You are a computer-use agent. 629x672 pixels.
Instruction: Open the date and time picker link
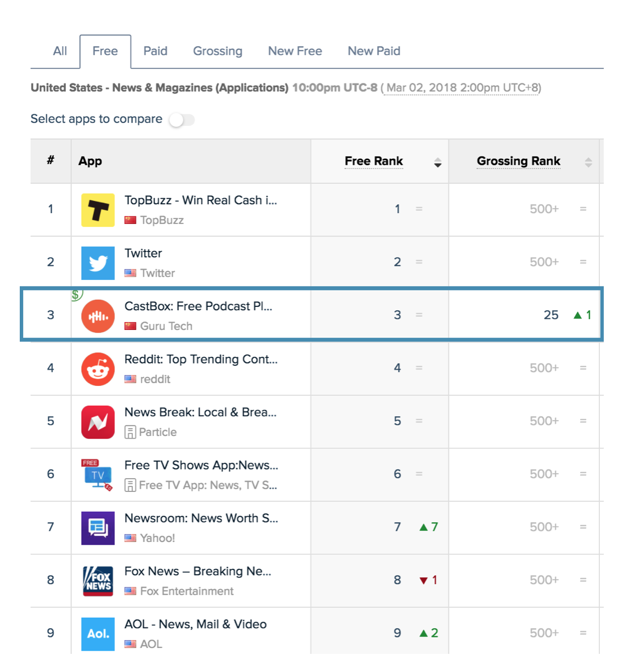coord(461,88)
